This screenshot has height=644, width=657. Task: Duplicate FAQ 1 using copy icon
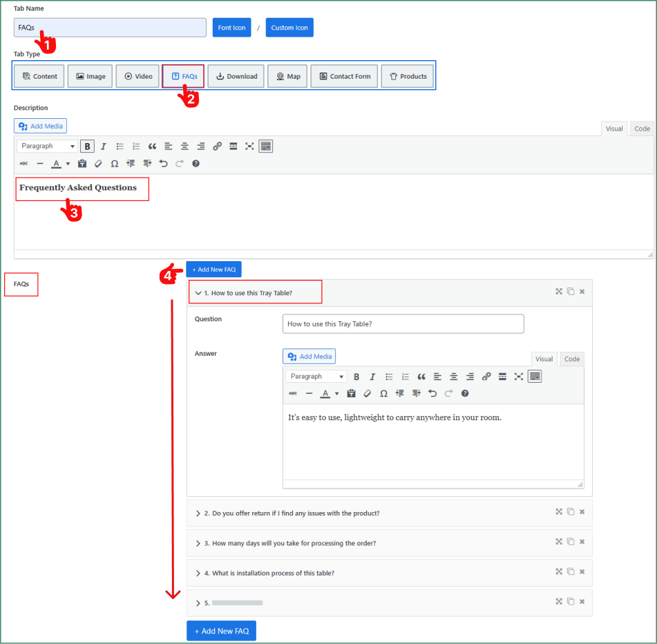coord(571,291)
